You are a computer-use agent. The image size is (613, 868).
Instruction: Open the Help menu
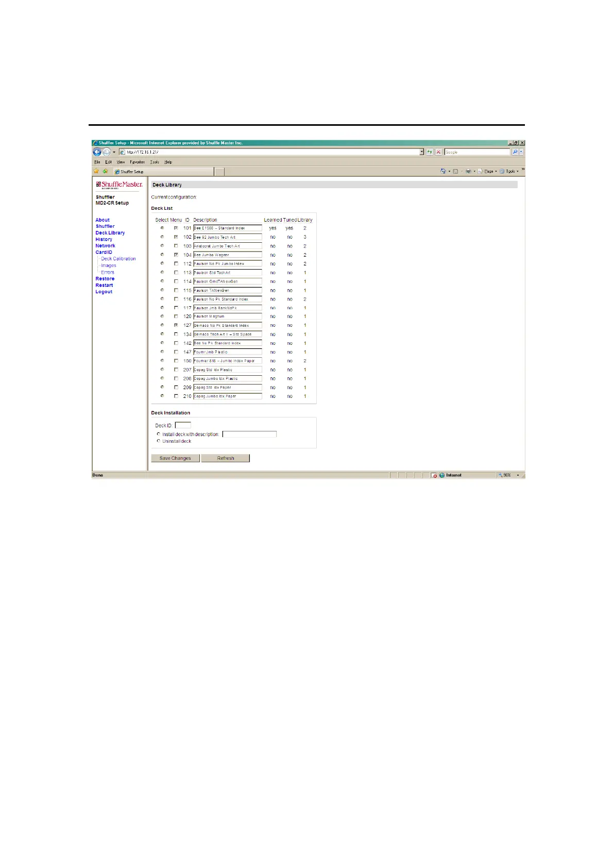168,162
